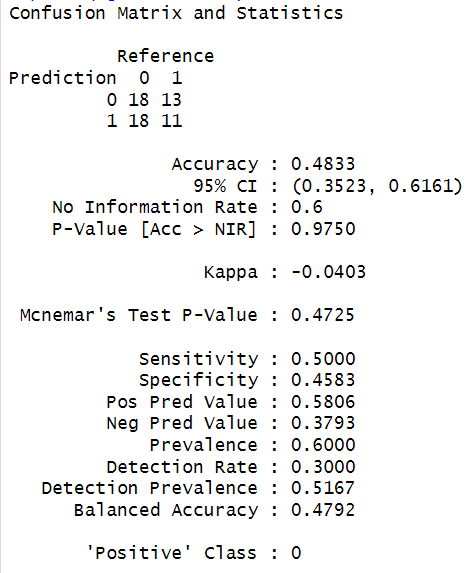The height and width of the screenshot is (573, 468).
Task: Click the Prediction row label
Action: coord(62,78)
